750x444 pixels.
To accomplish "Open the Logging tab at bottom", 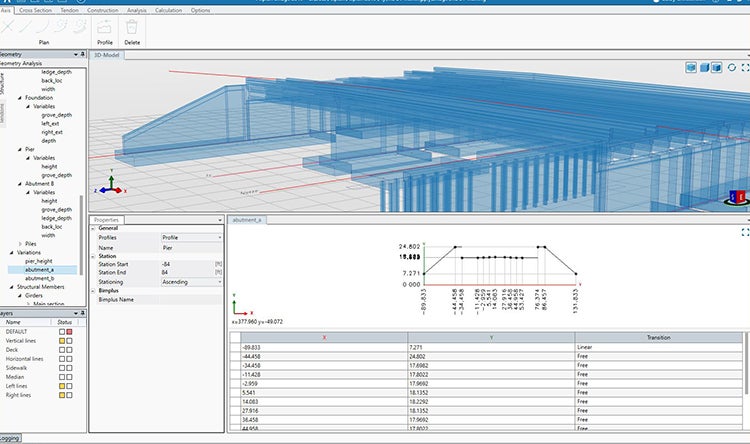I will point(10,438).
